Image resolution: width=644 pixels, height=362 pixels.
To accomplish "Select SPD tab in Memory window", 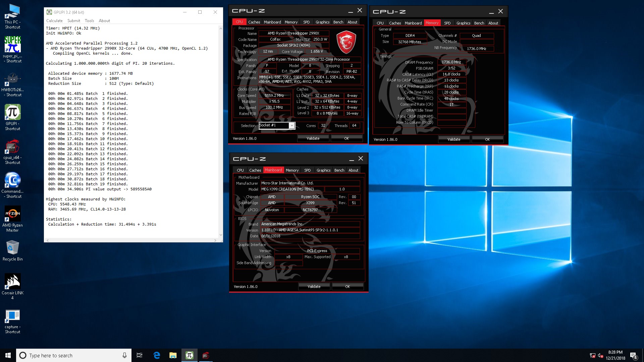I will click(447, 23).
